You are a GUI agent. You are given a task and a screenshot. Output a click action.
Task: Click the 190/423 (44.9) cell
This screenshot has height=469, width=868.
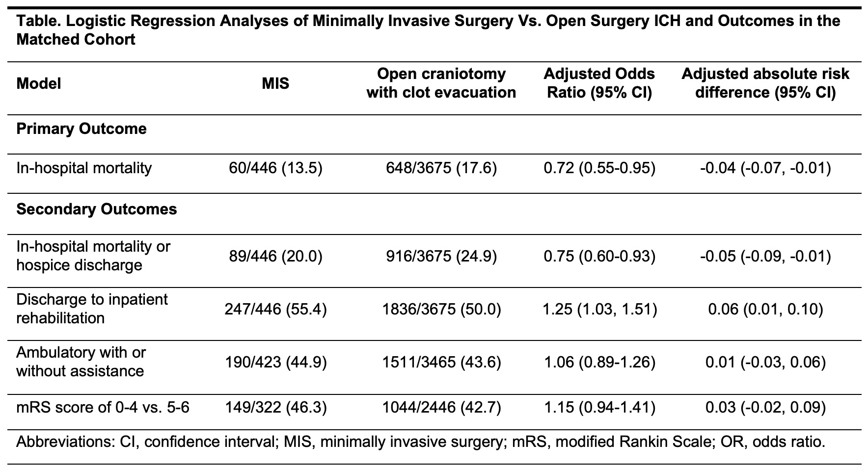point(275,362)
